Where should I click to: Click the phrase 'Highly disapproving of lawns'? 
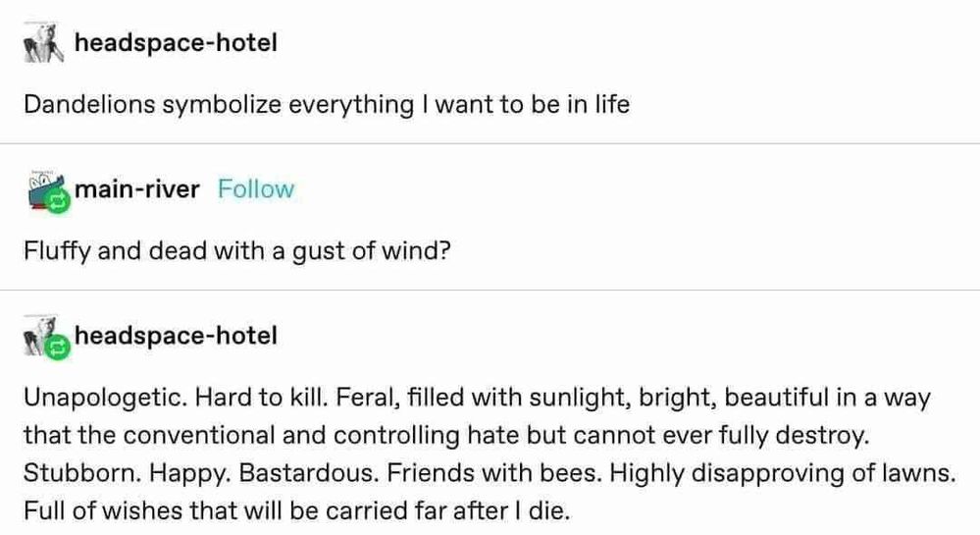(x=783, y=472)
